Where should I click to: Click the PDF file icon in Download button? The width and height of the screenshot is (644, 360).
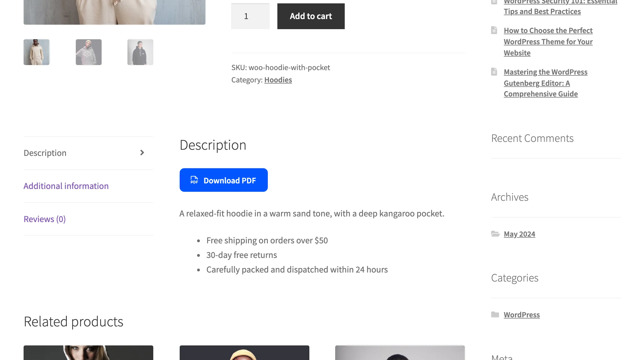194,180
